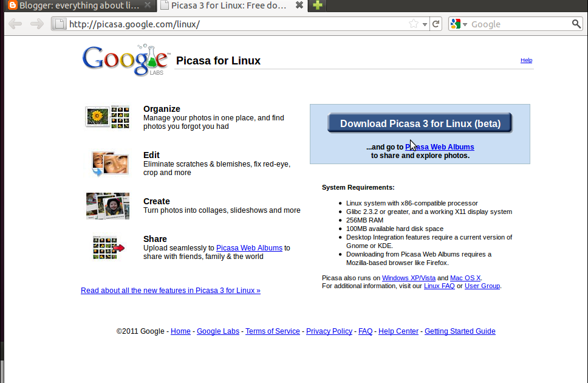Viewport: 588px width, 383px height.
Task: Click the Google Labs logo
Action: click(x=126, y=60)
